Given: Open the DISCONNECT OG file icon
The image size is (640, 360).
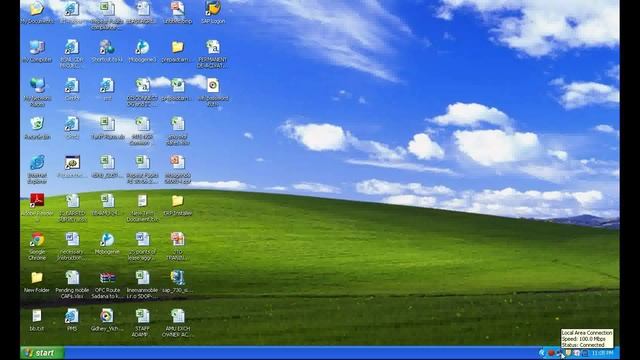Looking at the screenshot, I should coord(142,86).
